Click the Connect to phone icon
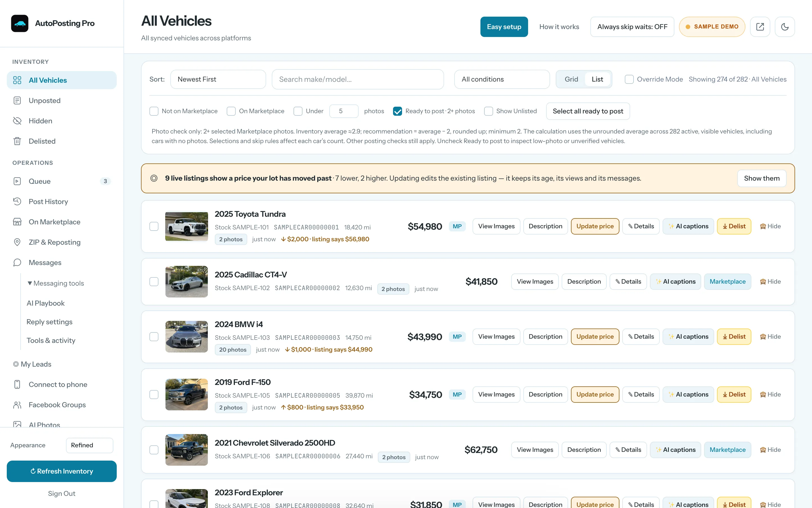The height and width of the screenshot is (508, 812). 17,384
